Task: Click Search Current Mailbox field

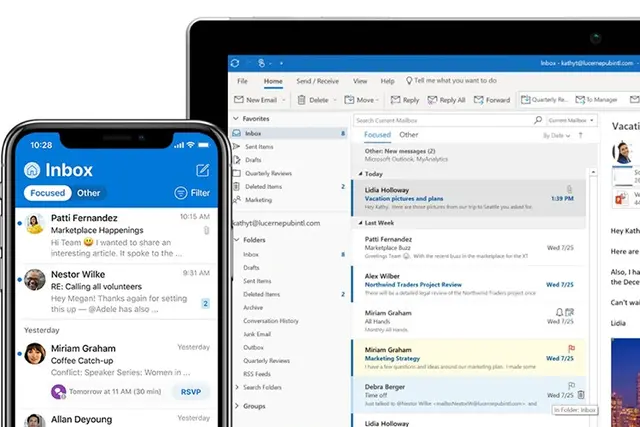Action: (443, 120)
